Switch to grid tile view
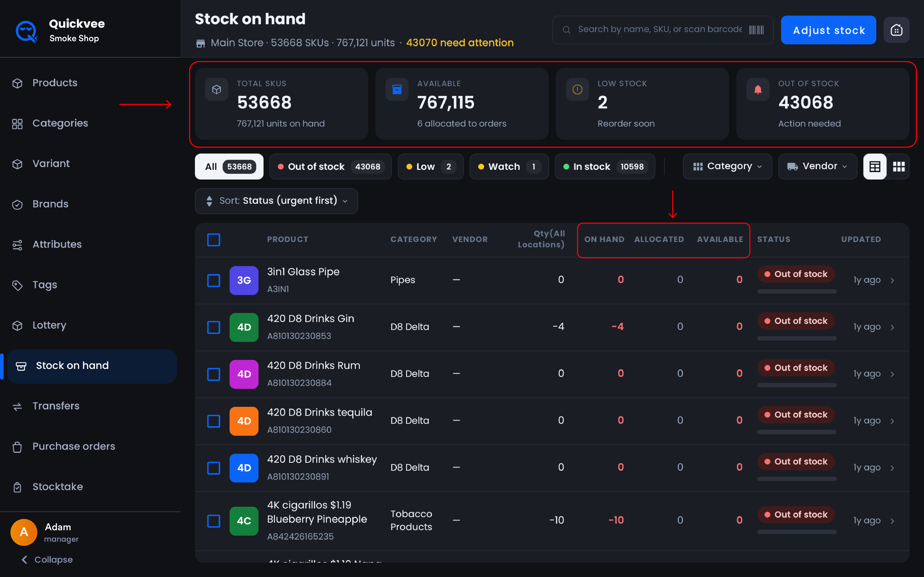 (x=898, y=166)
